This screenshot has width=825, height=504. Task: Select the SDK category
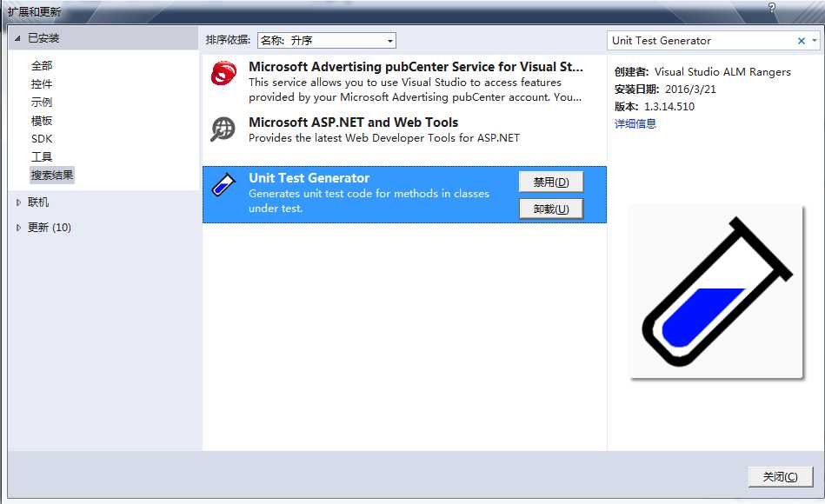[42, 138]
